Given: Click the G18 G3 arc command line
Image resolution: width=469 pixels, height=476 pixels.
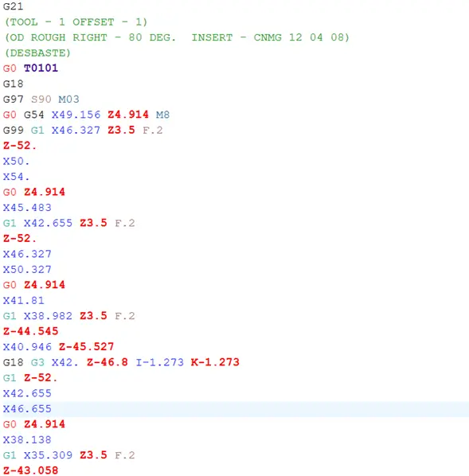Looking at the screenshot, I should tap(121, 362).
